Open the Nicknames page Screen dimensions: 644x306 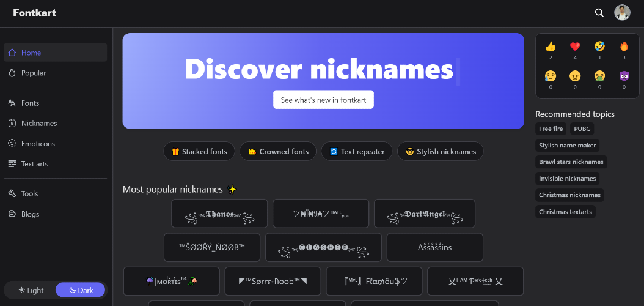56,123
